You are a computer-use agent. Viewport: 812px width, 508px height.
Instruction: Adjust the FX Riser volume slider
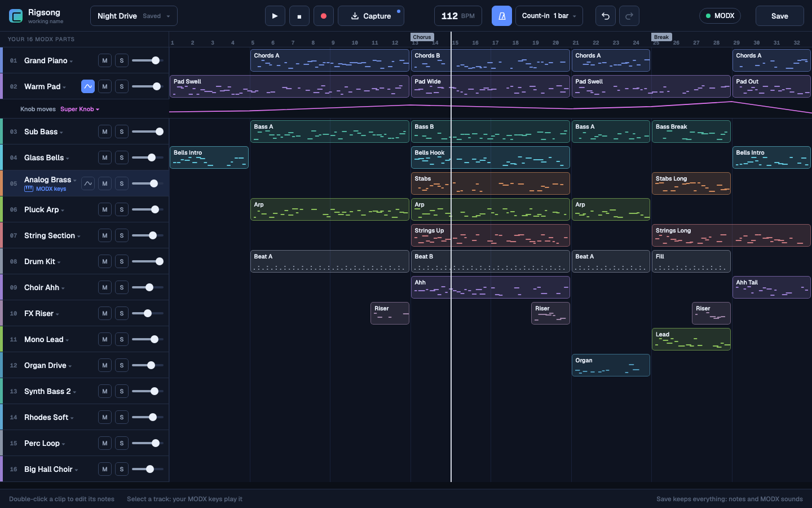coord(148,313)
